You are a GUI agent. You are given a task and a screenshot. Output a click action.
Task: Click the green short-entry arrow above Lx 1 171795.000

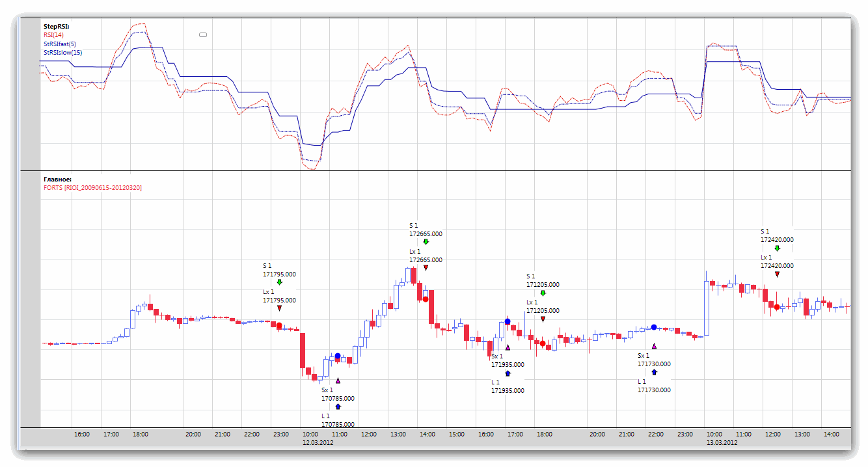(279, 282)
